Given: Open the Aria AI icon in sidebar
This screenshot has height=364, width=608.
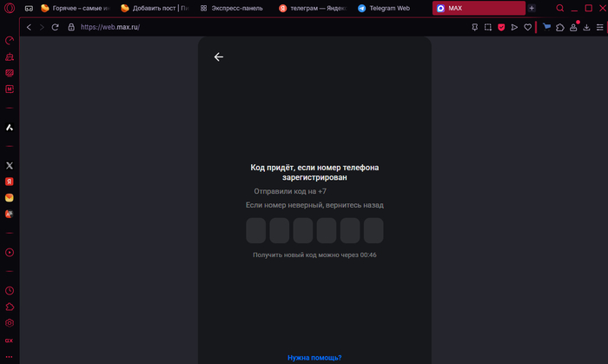Looking at the screenshot, I should (10, 127).
